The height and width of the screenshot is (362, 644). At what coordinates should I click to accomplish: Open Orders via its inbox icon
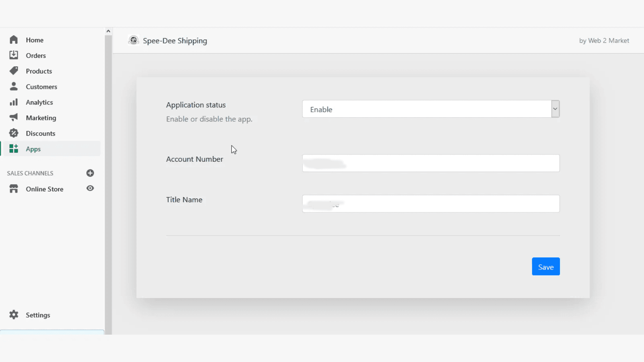pyautogui.click(x=14, y=55)
